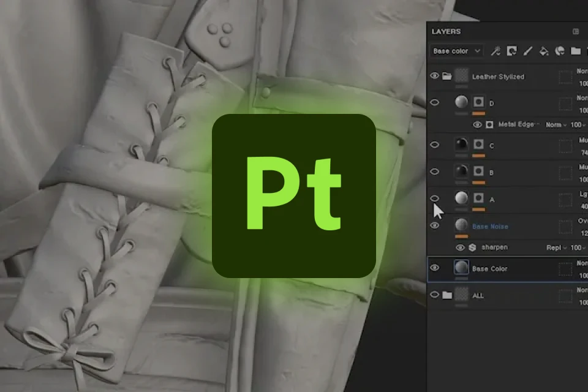The image size is (588, 392).
Task: Hide the Base Noise layer
Action: coord(434,225)
